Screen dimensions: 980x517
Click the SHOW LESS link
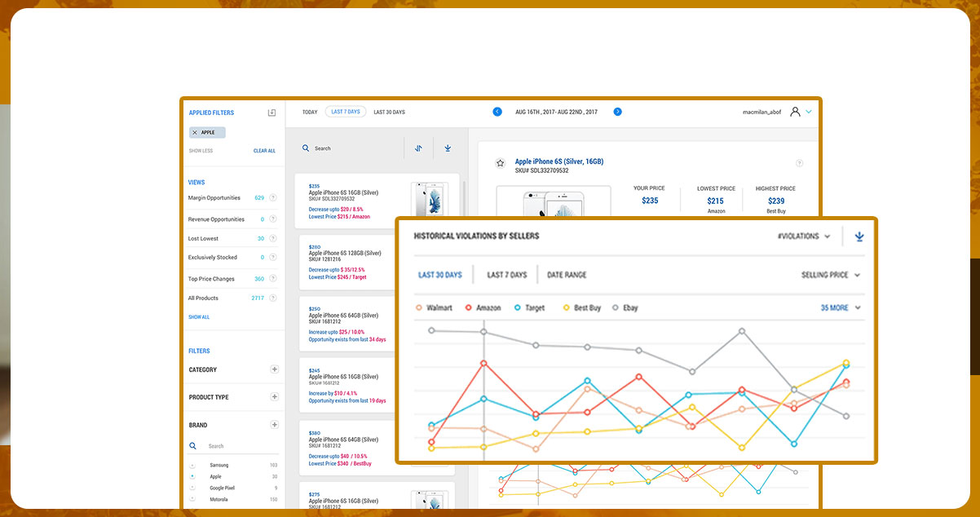201,151
